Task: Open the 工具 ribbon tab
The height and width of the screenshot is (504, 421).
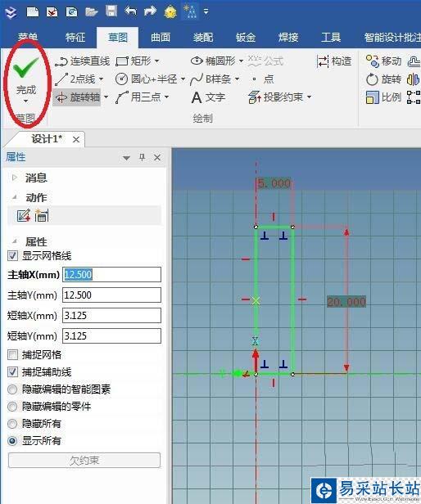Action: (331, 38)
